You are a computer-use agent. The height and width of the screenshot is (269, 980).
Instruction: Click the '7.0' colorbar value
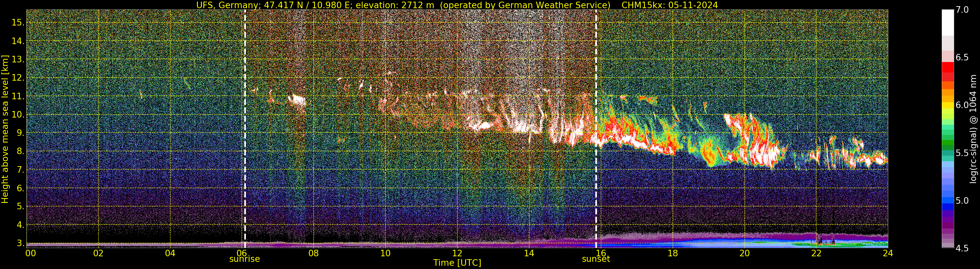click(961, 9)
